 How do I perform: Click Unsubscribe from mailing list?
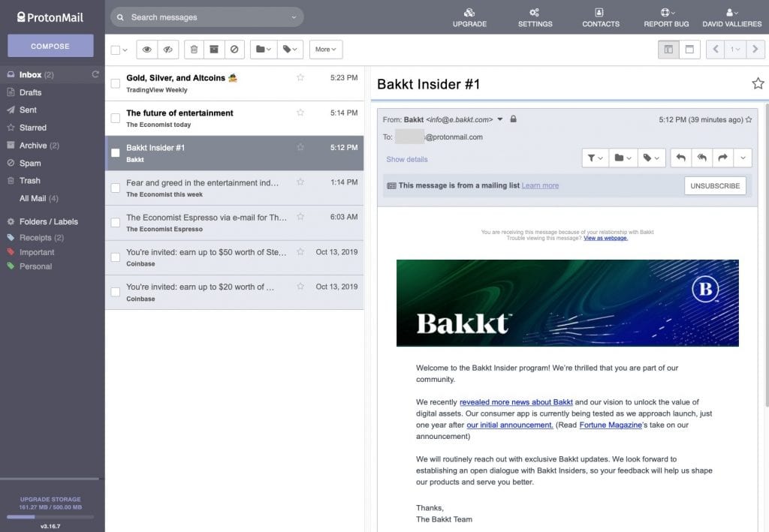tap(715, 185)
